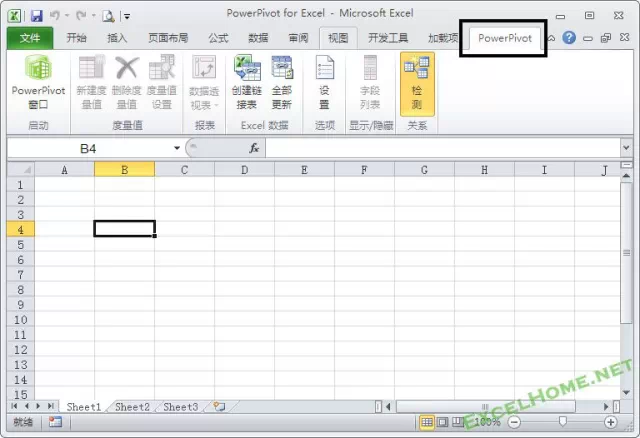Select column E header
This screenshot has height=438, width=640.
(304, 169)
